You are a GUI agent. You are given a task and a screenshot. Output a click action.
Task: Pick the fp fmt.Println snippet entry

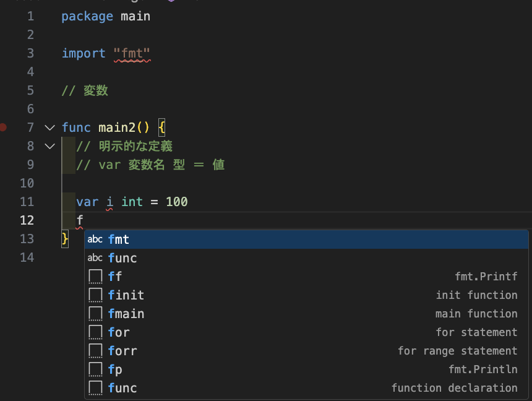[306, 369]
